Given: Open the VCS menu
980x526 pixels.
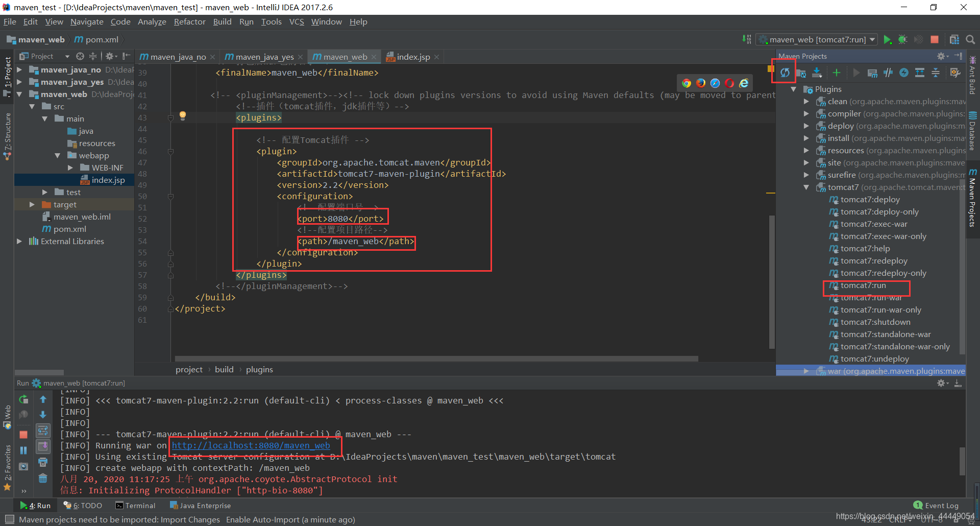Looking at the screenshot, I should point(297,21).
